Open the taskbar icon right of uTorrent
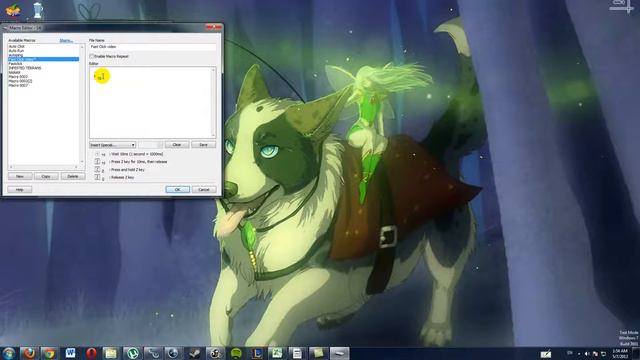This screenshot has height=360, width=640. [x=153, y=353]
